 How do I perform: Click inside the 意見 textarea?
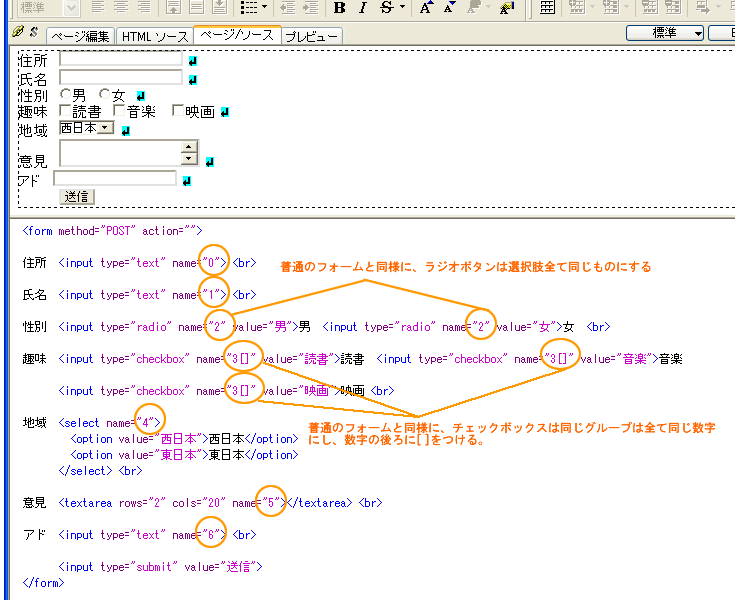click(120, 153)
